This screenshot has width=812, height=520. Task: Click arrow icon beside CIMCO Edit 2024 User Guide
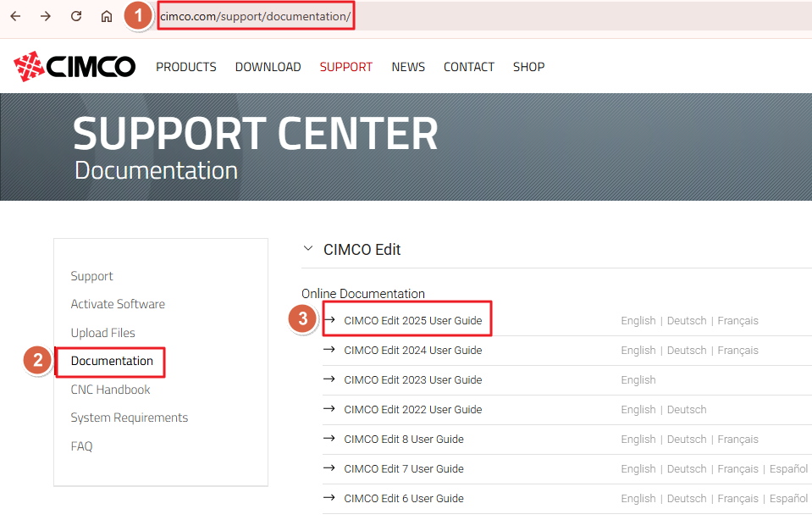(x=329, y=350)
